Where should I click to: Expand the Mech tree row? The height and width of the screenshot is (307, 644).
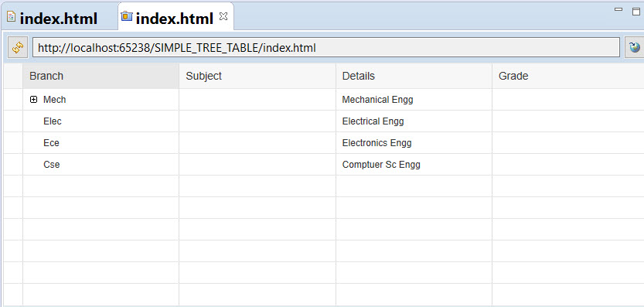pos(34,100)
